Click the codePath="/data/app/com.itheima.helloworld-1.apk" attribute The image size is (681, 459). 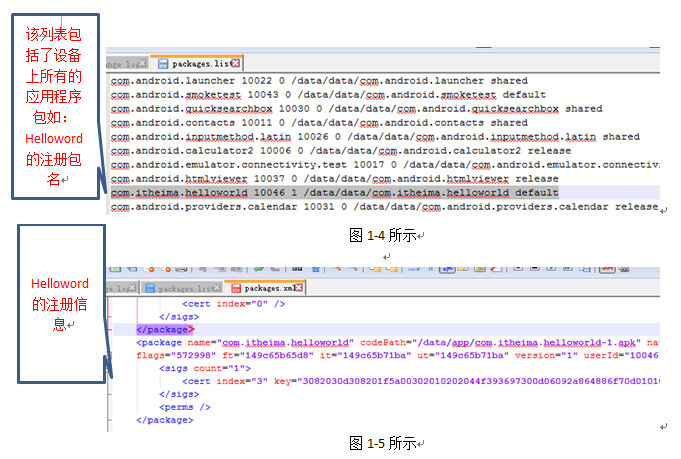click(x=500, y=343)
